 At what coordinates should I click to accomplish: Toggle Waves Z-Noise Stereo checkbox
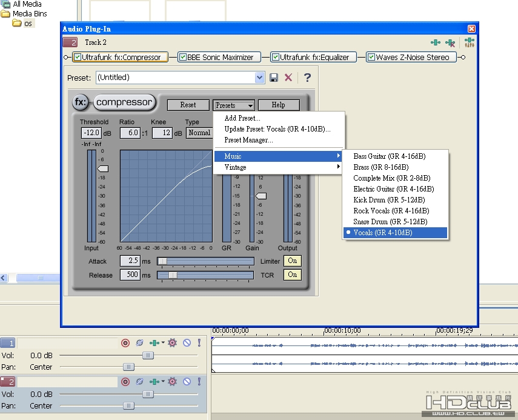click(371, 57)
